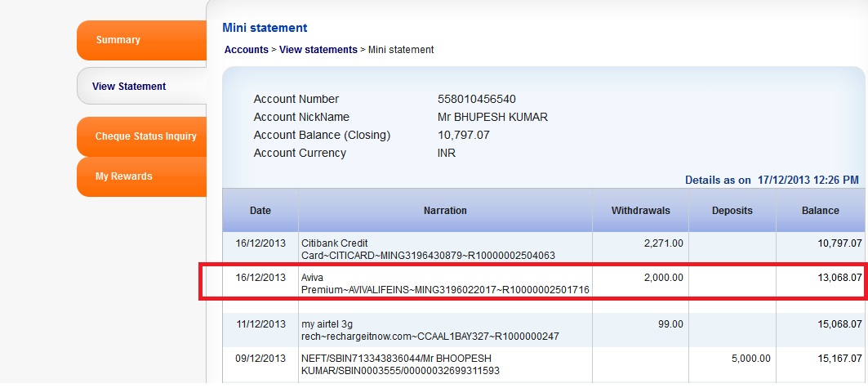Select the NEFT deposit from Mr BHOOPESH KUMAR

(544, 365)
